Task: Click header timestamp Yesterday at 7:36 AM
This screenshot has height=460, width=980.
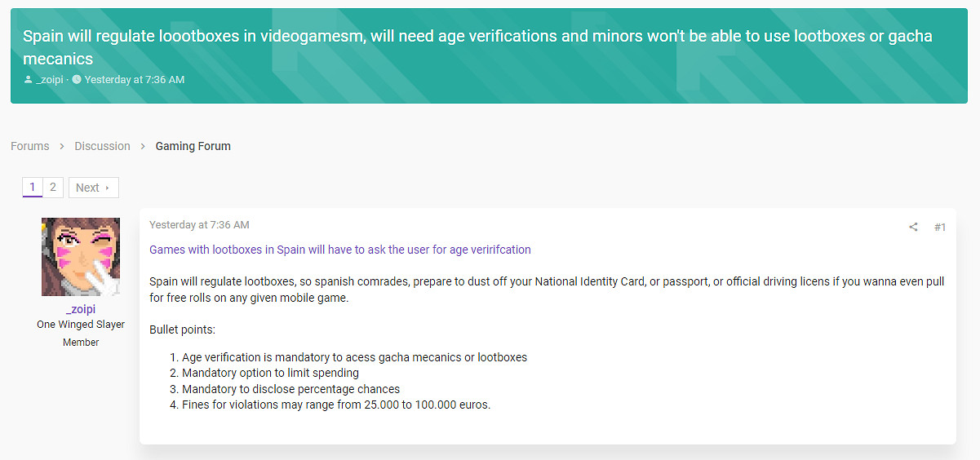Action: pos(135,80)
